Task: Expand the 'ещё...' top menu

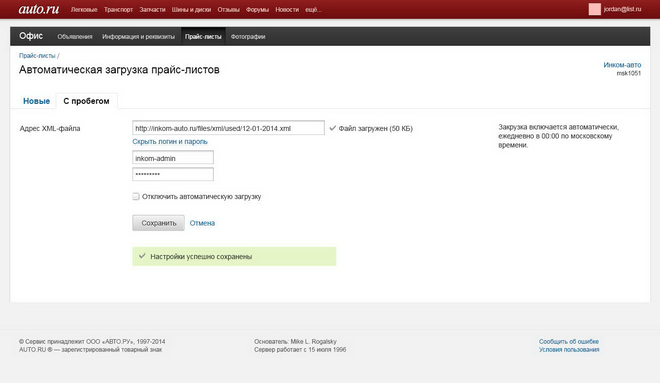Action: pyautogui.click(x=313, y=10)
